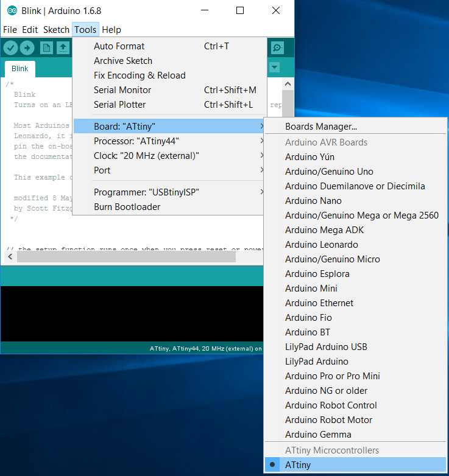Create a new sketch with the New icon
The width and height of the screenshot is (449, 476).
(46, 48)
